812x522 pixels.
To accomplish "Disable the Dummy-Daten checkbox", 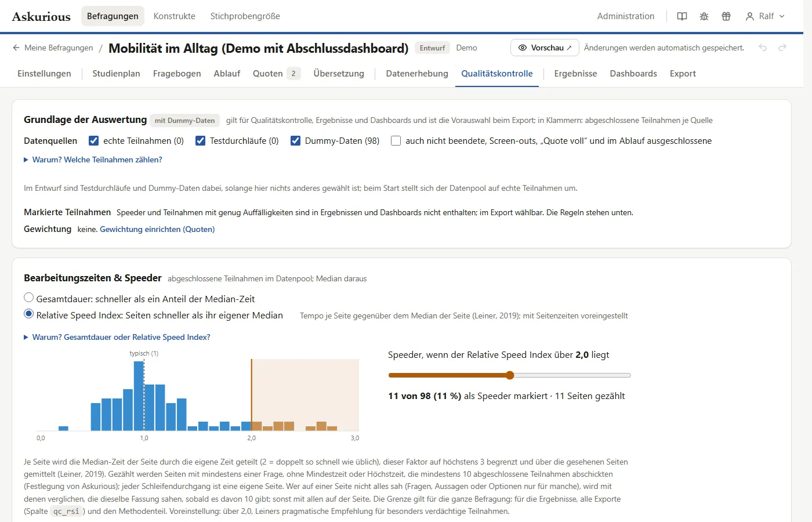I will (x=295, y=140).
